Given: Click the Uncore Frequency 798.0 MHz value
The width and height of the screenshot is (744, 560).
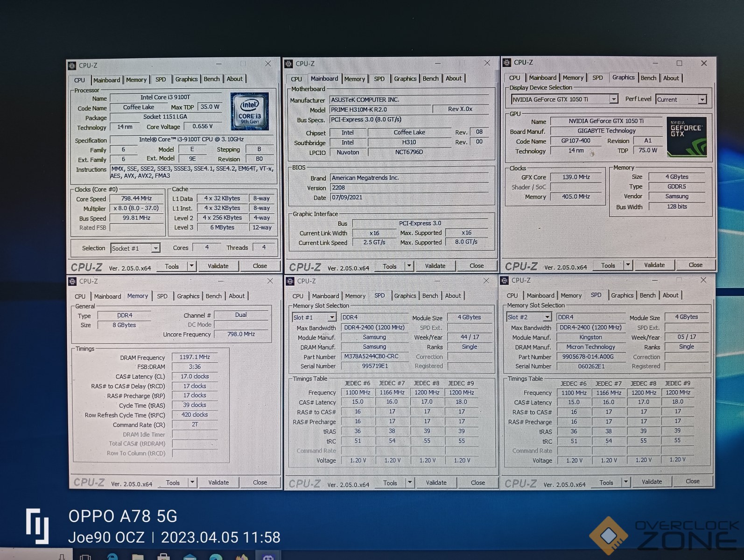Looking at the screenshot, I should 241,334.
